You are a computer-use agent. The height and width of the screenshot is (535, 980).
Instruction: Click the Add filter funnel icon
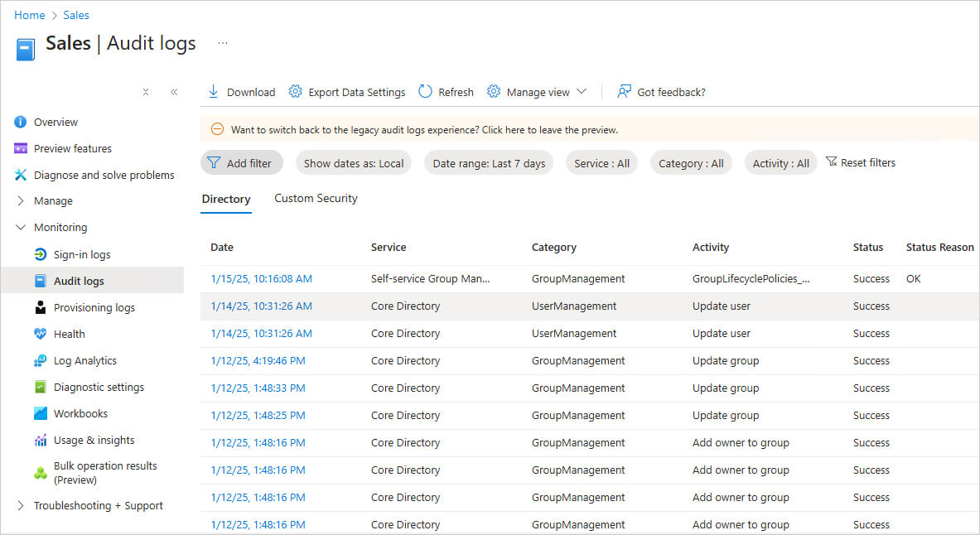214,162
